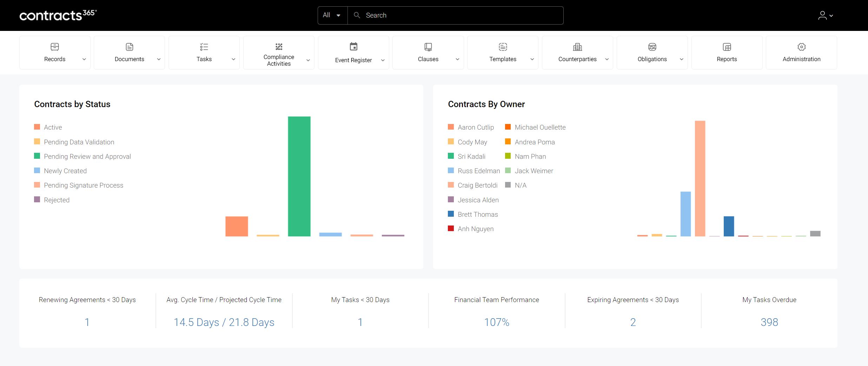The height and width of the screenshot is (366, 868).
Task: Open the Records section icon
Action: (x=55, y=47)
